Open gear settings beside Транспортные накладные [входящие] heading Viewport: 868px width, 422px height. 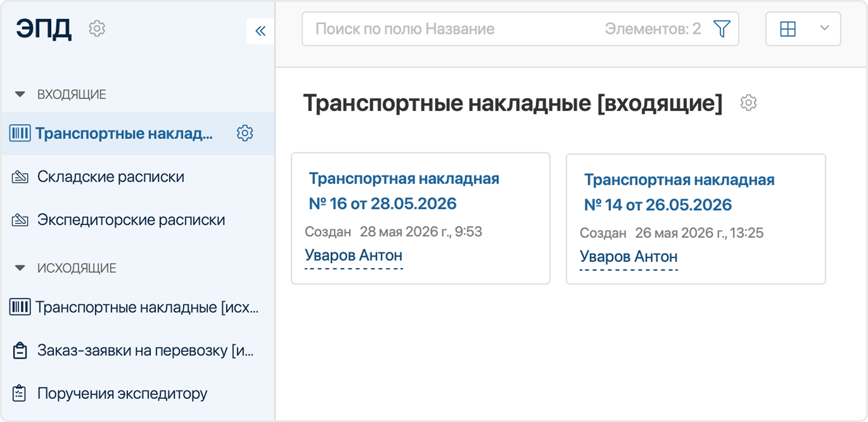pyautogui.click(x=748, y=103)
